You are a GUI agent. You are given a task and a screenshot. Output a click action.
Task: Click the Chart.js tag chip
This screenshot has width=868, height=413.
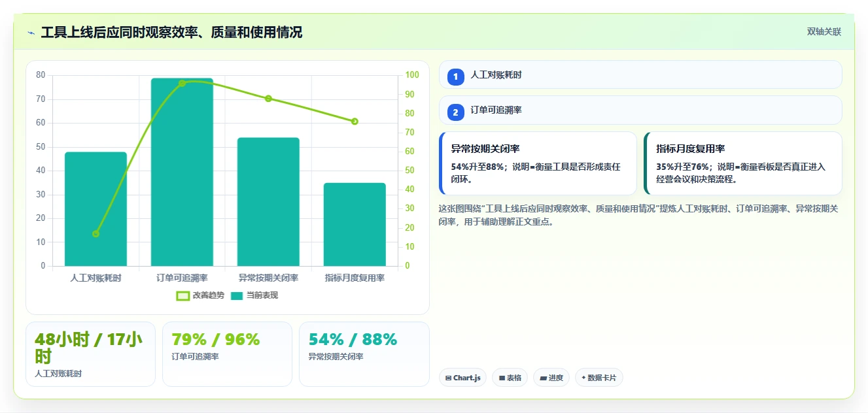tap(462, 378)
